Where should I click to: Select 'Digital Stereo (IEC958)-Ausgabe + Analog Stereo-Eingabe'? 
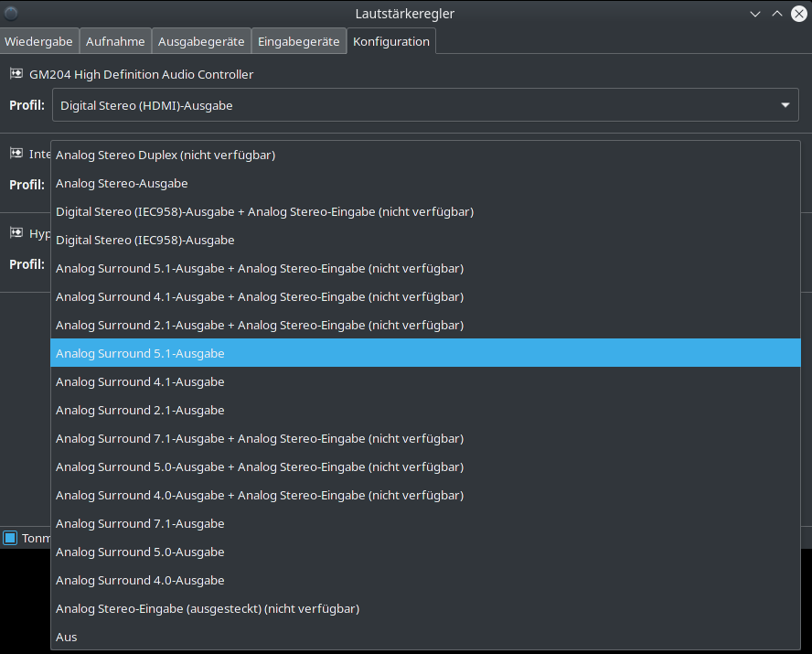click(426, 212)
